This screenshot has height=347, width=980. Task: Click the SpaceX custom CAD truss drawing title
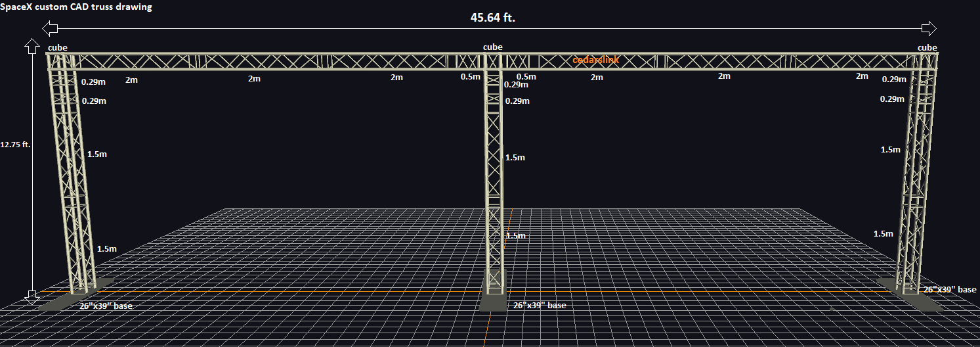[76, 7]
